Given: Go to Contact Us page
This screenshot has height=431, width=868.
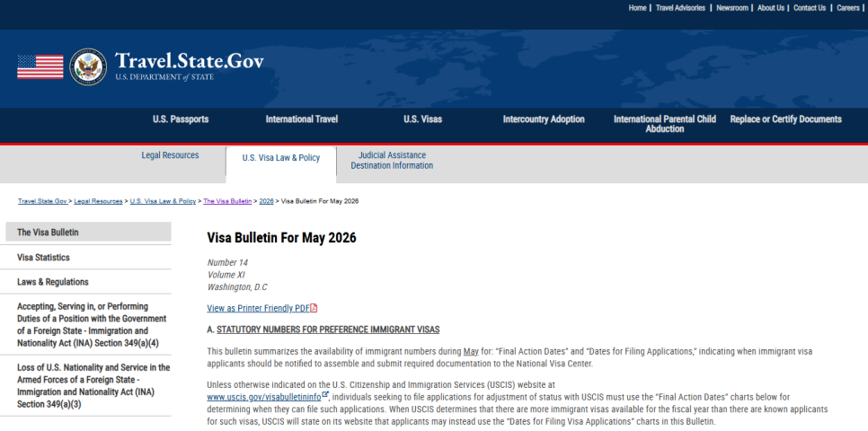Looking at the screenshot, I should click(809, 8).
